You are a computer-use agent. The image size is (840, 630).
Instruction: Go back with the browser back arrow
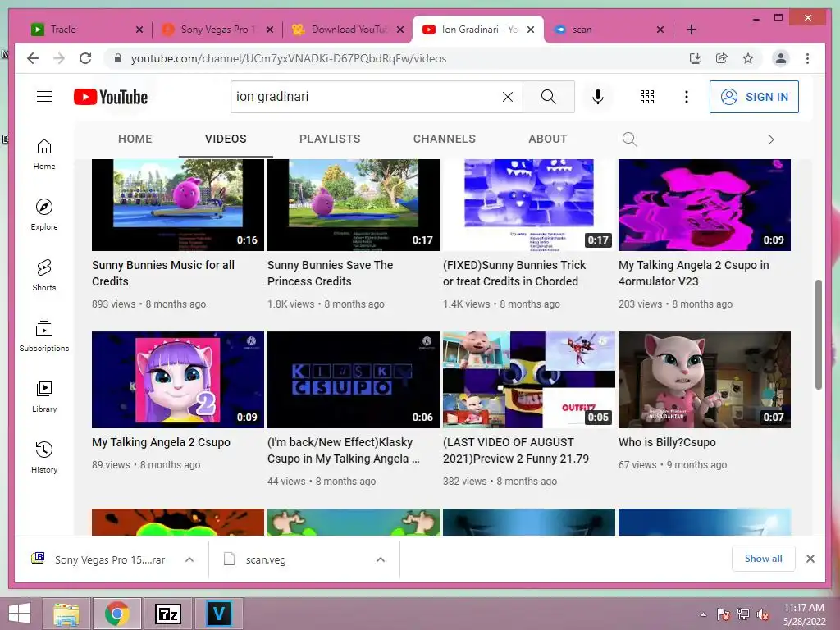(33, 58)
